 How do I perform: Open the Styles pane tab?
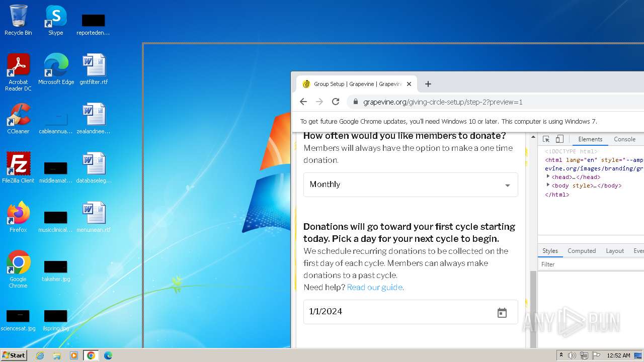pyautogui.click(x=550, y=251)
